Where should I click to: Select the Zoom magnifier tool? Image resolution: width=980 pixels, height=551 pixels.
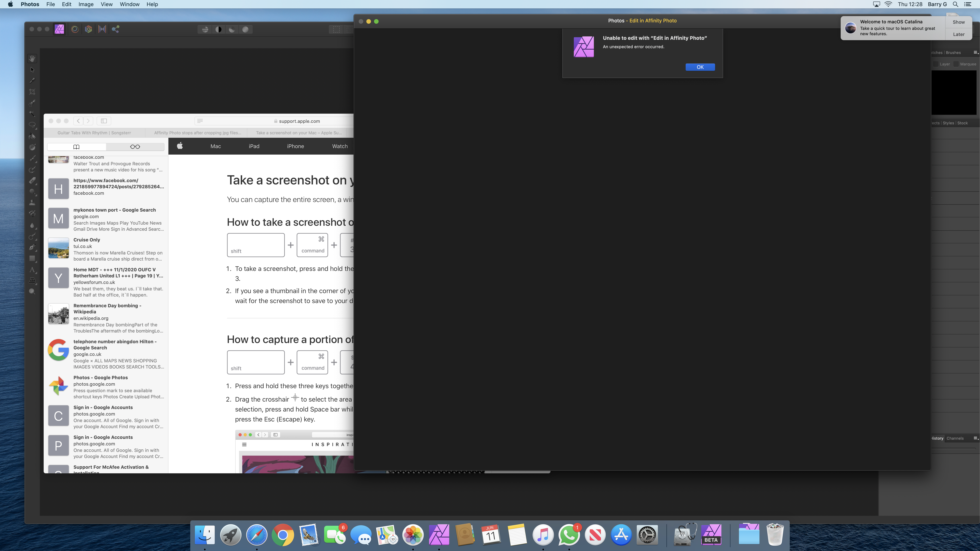click(x=32, y=292)
